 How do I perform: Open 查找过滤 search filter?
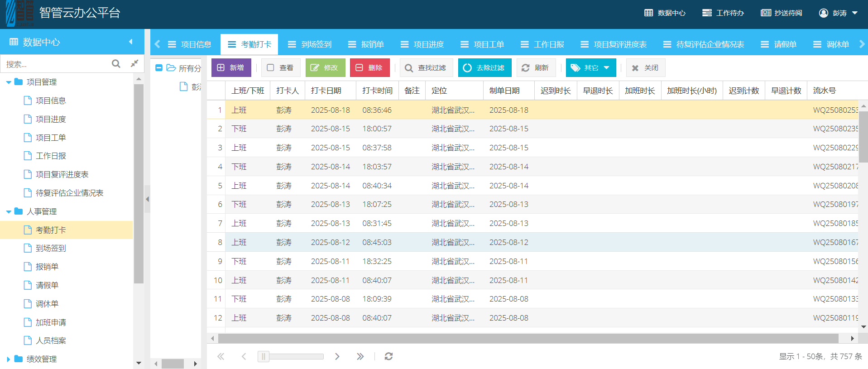pyautogui.click(x=426, y=68)
